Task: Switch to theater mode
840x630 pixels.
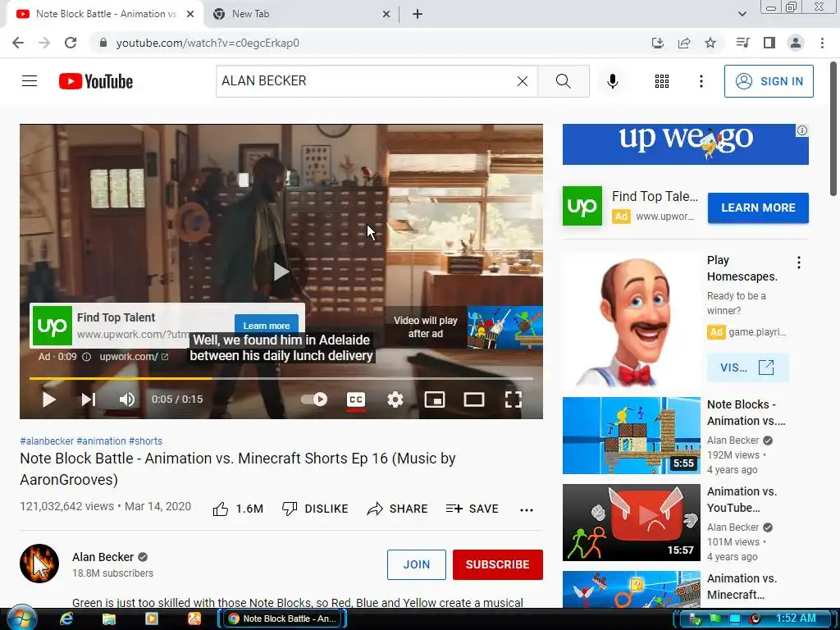Action: 474,399
